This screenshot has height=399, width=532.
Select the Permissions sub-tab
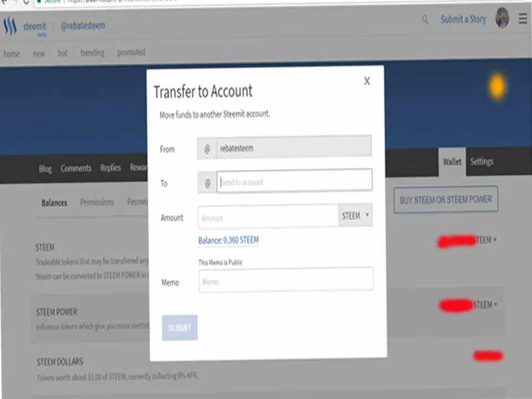pyautogui.click(x=97, y=202)
